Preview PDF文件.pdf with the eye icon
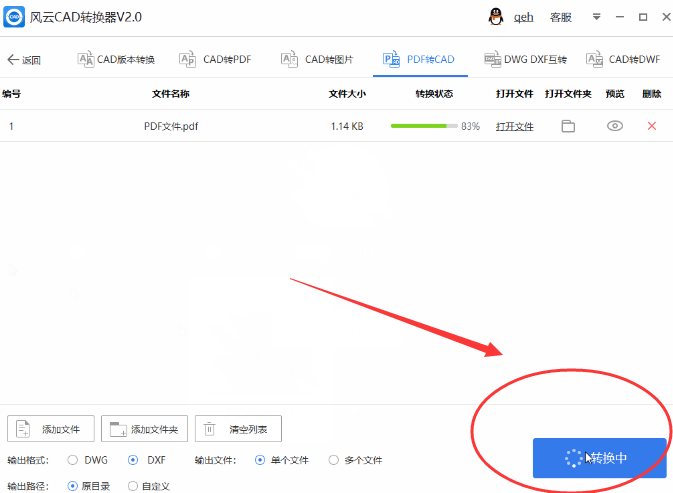This screenshot has width=673, height=493. (x=615, y=126)
